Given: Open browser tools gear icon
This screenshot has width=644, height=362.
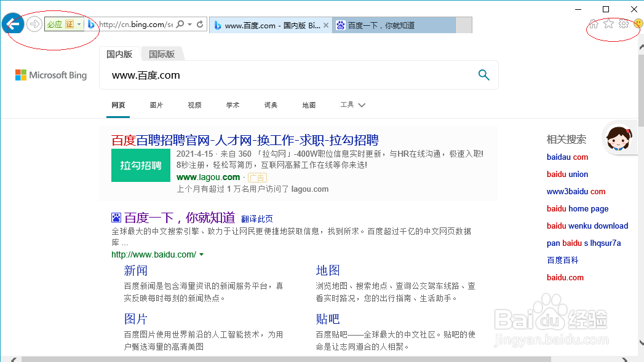Looking at the screenshot, I should pos(624,24).
